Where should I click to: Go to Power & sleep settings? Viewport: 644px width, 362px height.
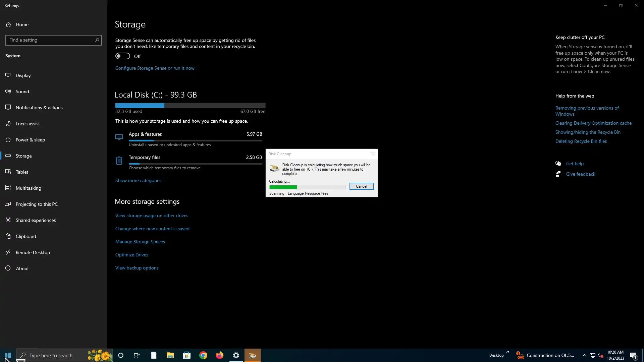pyautogui.click(x=30, y=140)
